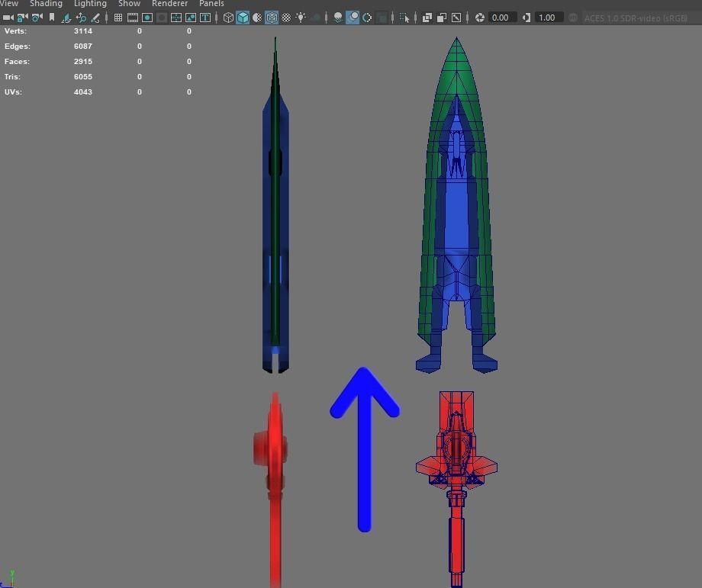Click the Smooth Shade All cube icon
Image resolution: width=702 pixels, height=588 pixels.
pyautogui.click(x=243, y=18)
